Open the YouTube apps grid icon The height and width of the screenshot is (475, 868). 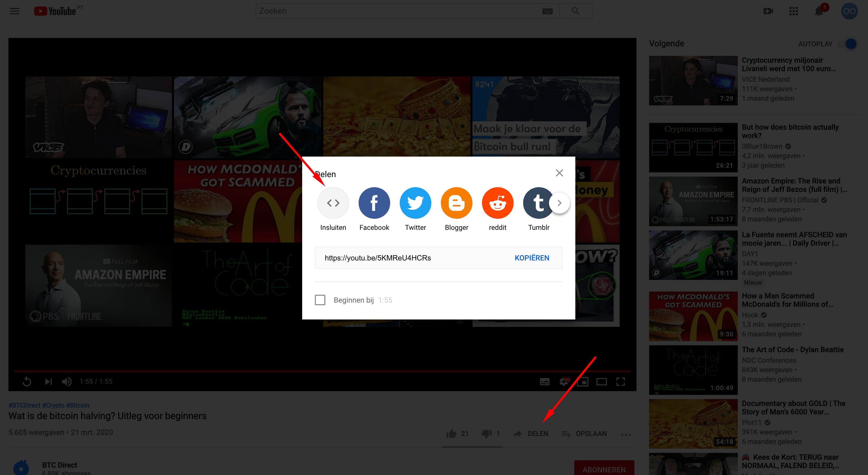pos(793,11)
